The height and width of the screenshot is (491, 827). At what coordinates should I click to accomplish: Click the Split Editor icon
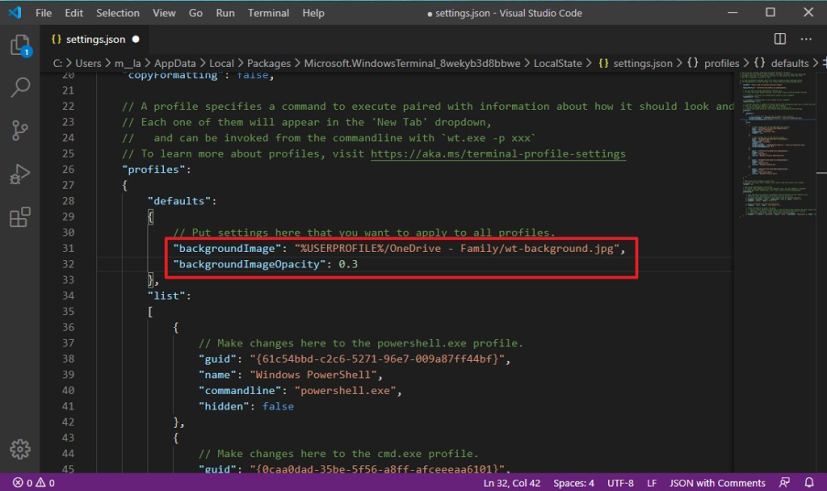(x=780, y=39)
